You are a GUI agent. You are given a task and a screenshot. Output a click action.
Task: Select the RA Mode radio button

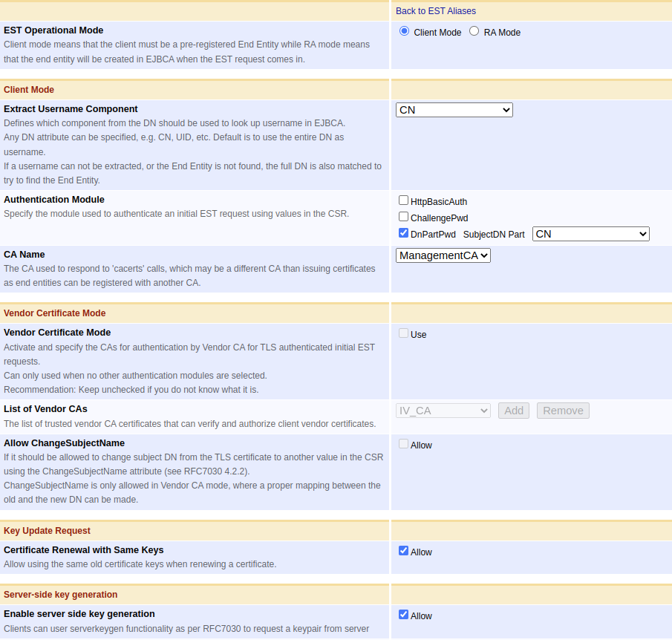pos(472,31)
